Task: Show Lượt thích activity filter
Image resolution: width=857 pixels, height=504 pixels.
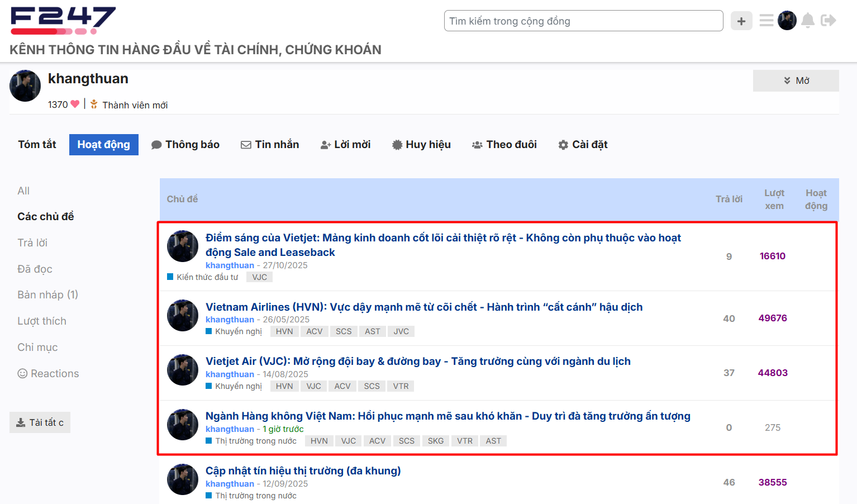Action: pyautogui.click(x=42, y=321)
